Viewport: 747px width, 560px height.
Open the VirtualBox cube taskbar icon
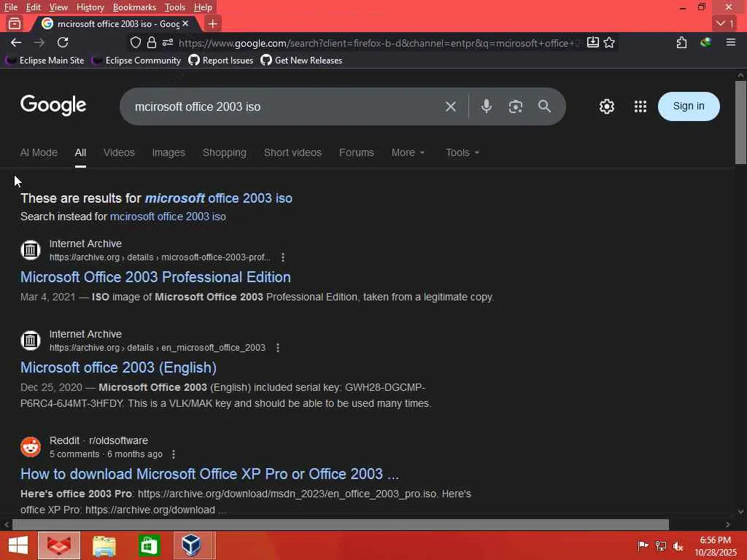[x=192, y=545]
